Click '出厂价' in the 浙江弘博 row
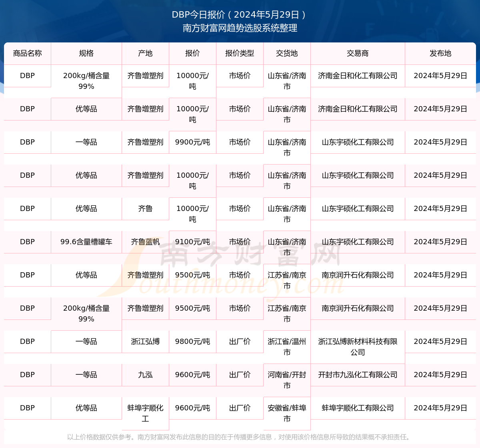The height and width of the screenshot is (448, 480). click(240, 342)
